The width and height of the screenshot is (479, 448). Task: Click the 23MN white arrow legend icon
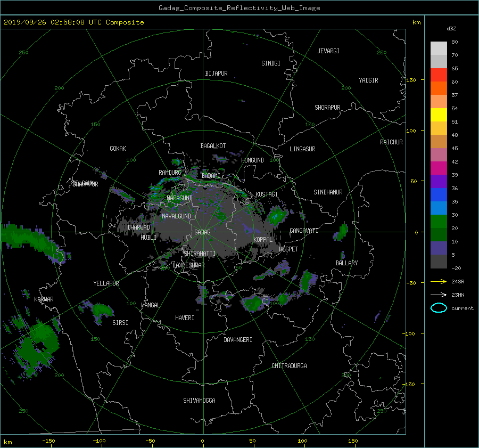click(439, 295)
